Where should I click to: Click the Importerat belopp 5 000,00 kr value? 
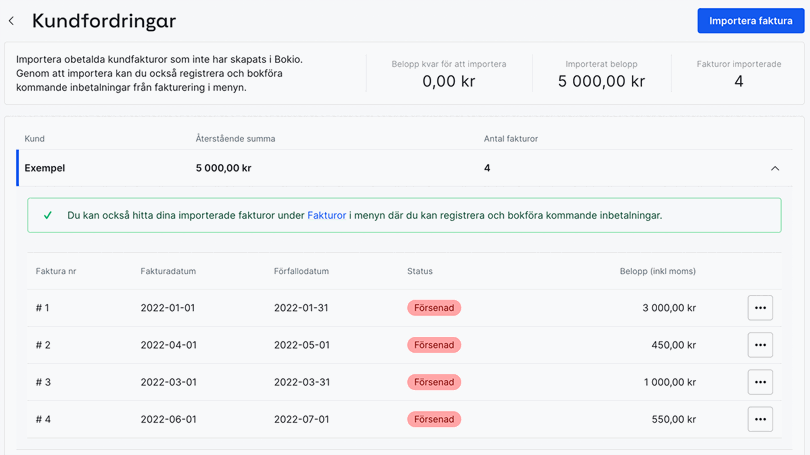pos(601,82)
